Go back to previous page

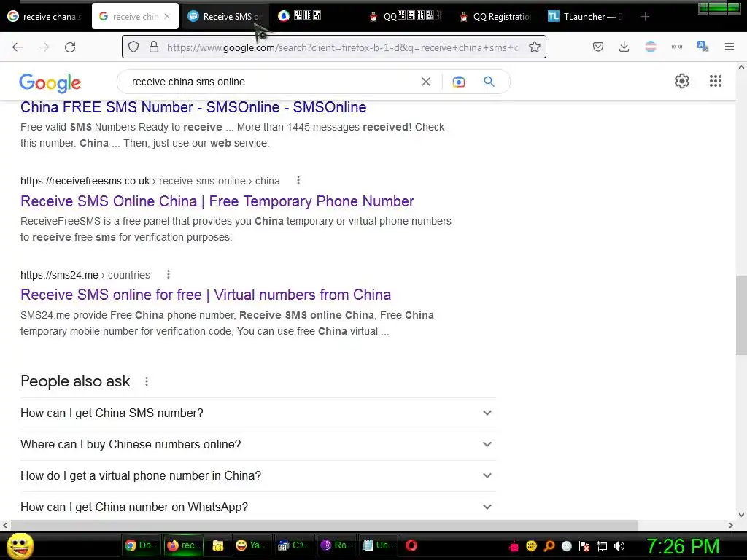point(18,47)
